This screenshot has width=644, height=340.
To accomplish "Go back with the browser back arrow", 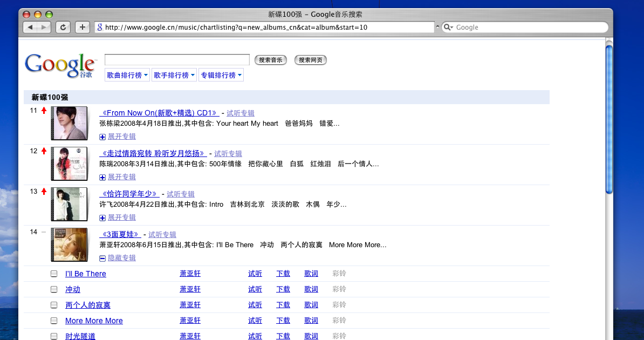I will pyautogui.click(x=30, y=27).
